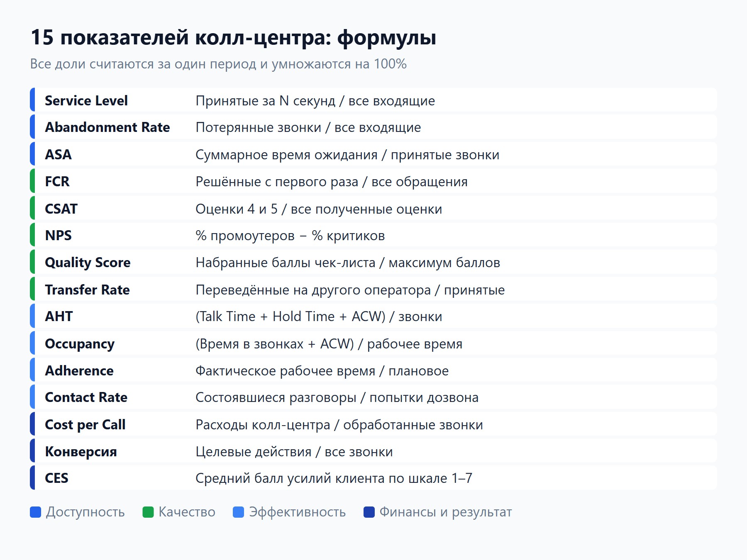The width and height of the screenshot is (747, 560).
Task: Click the Service Level metric name
Action: [86, 101]
